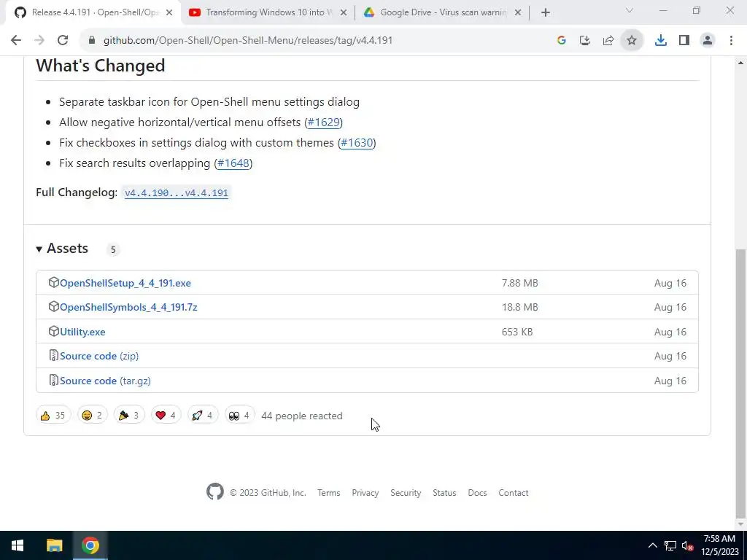The height and width of the screenshot is (560, 747).
Task: React with hooray party emoji
Action: (x=129, y=415)
